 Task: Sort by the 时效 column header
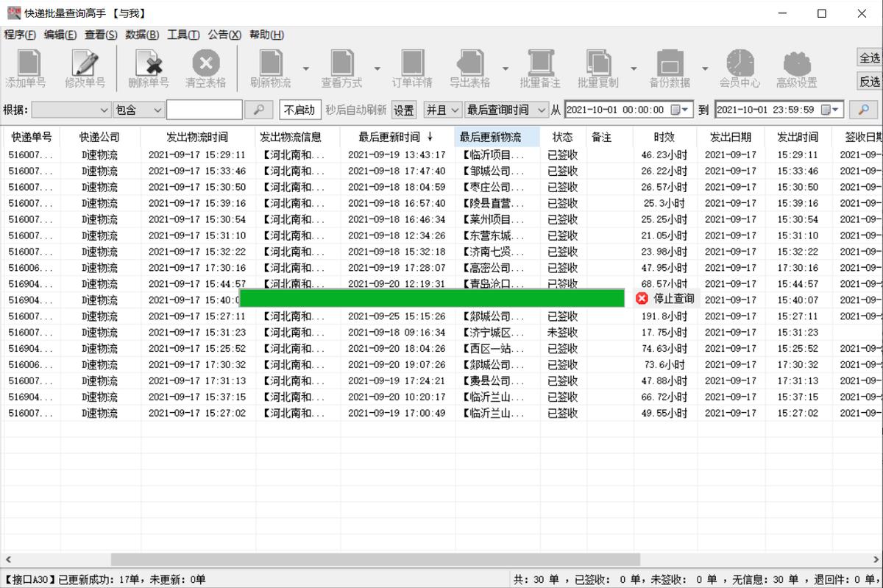tap(664, 137)
